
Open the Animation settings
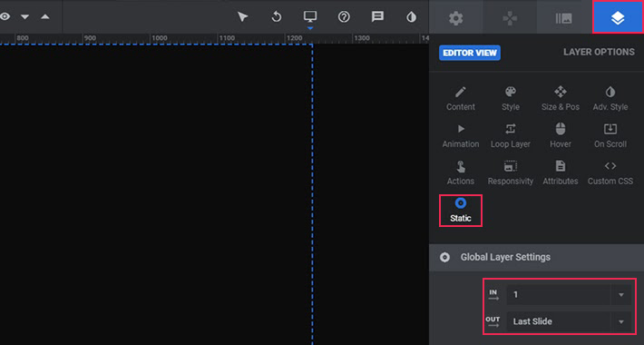461,136
